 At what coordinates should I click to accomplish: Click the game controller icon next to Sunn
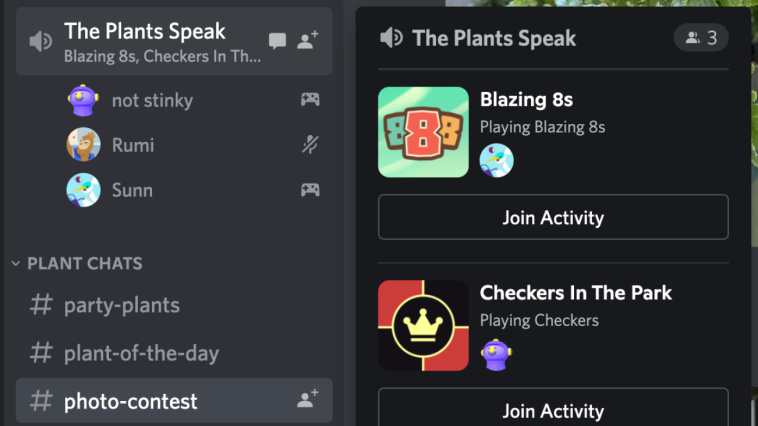[x=310, y=190]
